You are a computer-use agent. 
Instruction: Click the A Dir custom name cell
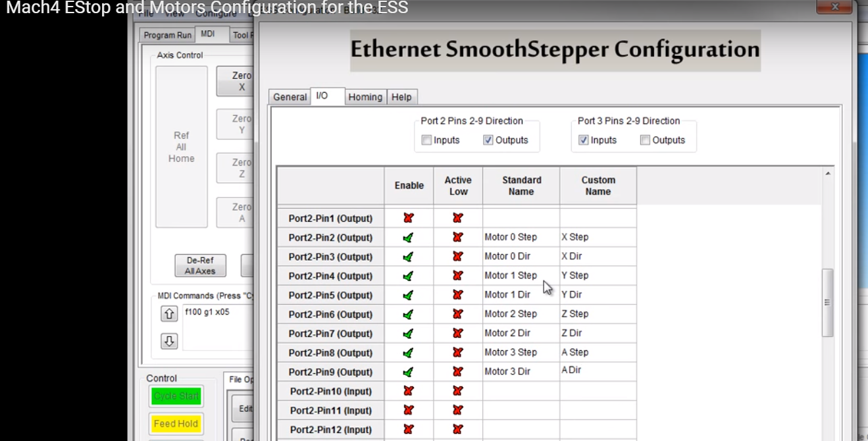click(x=598, y=372)
